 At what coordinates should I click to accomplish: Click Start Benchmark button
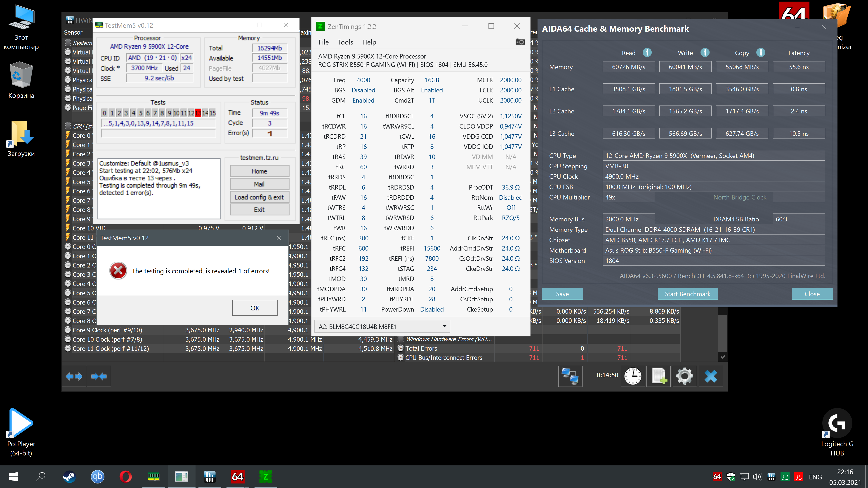point(687,294)
